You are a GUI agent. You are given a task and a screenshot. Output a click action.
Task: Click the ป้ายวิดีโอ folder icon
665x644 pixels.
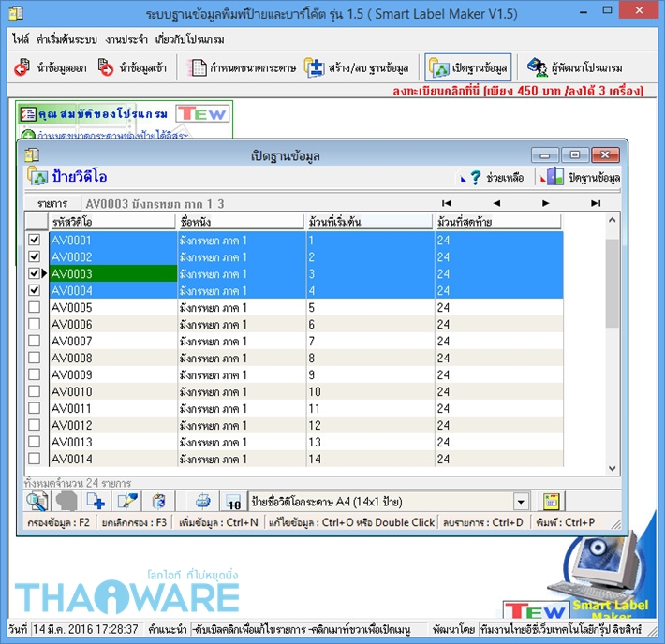[x=37, y=176]
